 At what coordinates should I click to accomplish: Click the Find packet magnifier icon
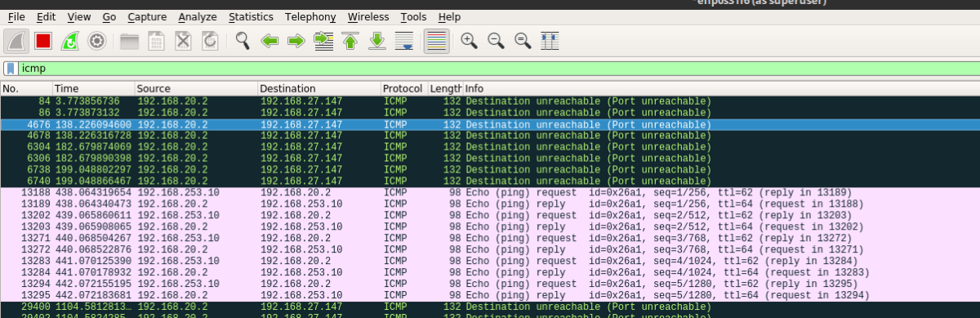(x=242, y=40)
